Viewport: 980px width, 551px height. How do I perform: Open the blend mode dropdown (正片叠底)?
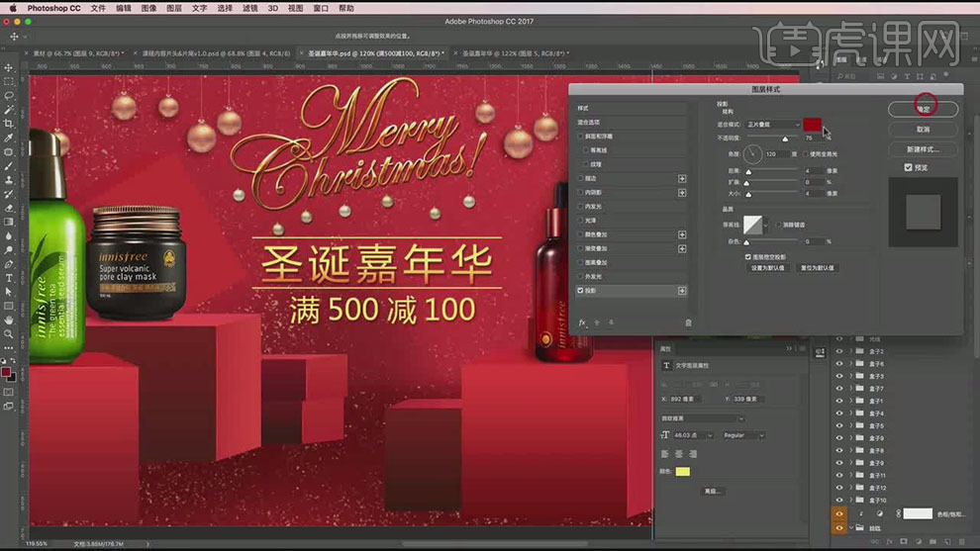click(x=773, y=125)
